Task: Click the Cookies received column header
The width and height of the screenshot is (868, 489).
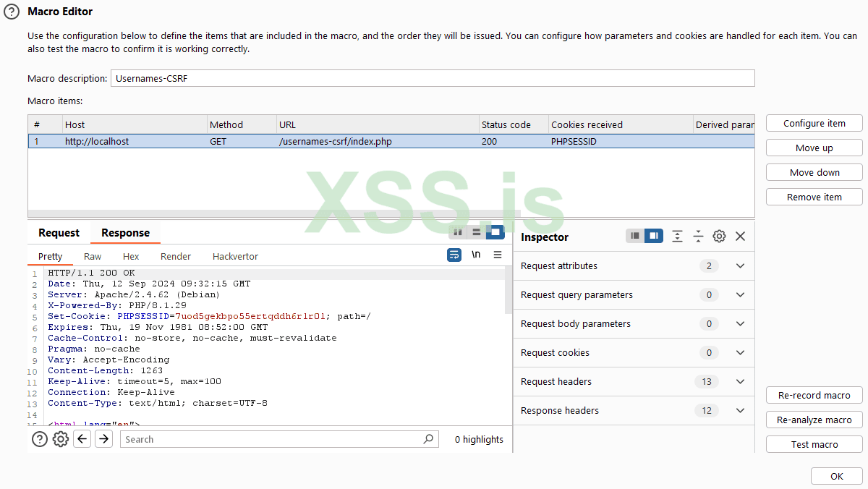Action: click(621, 124)
